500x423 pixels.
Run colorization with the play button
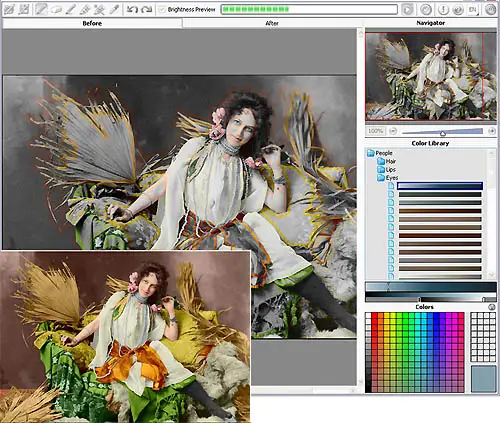point(407,9)
